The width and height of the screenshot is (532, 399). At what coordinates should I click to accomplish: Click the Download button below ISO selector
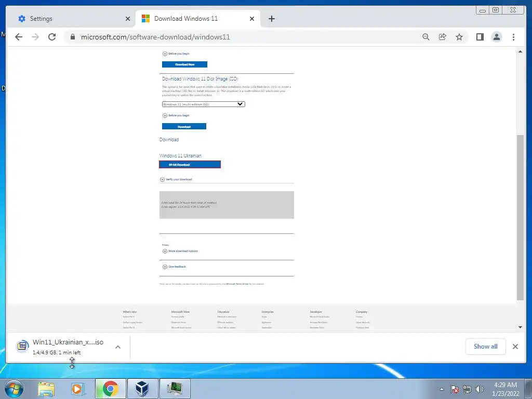pos(184,127)
